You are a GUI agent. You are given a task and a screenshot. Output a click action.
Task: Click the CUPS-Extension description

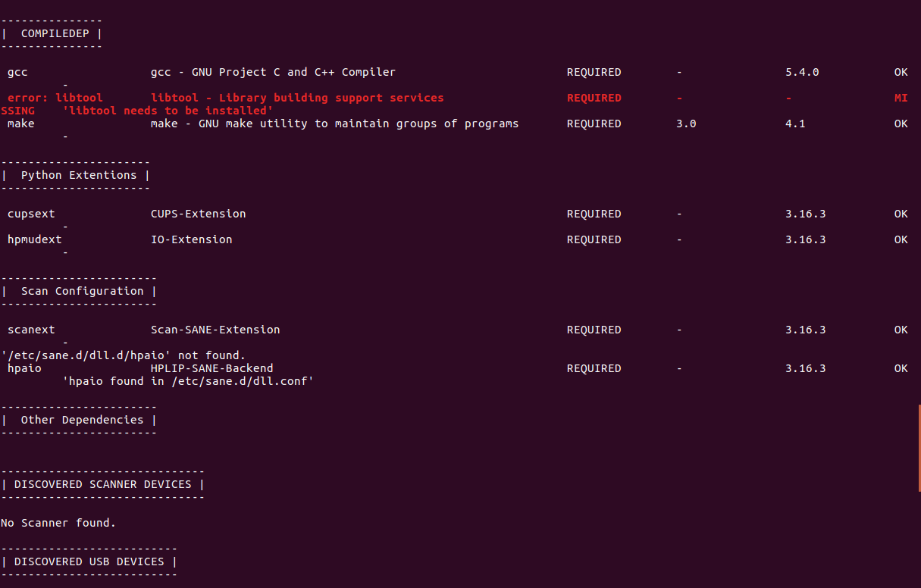click(198, 214)
